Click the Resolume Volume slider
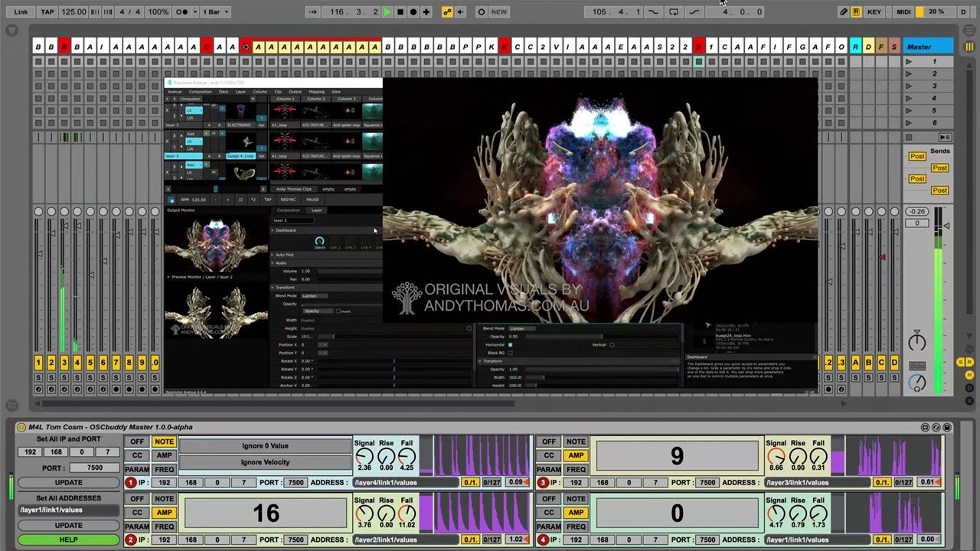980x551 pixels. tap(348, 271)
